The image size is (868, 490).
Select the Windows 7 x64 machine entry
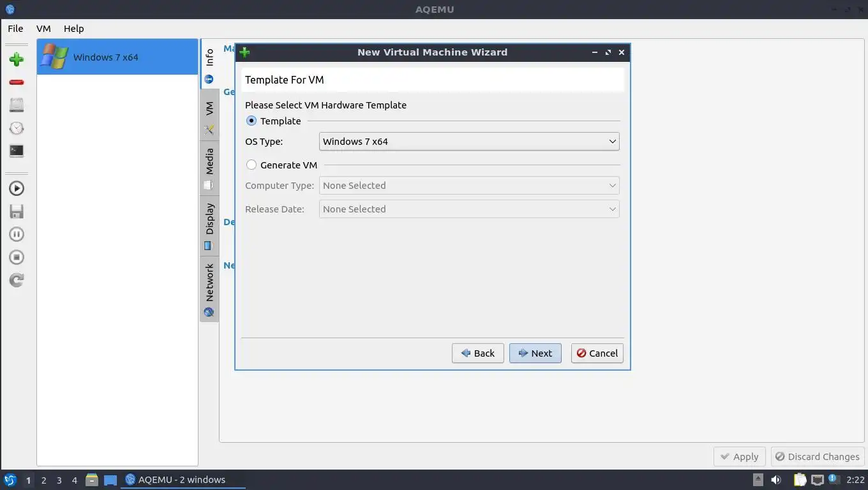coord(117,57)
